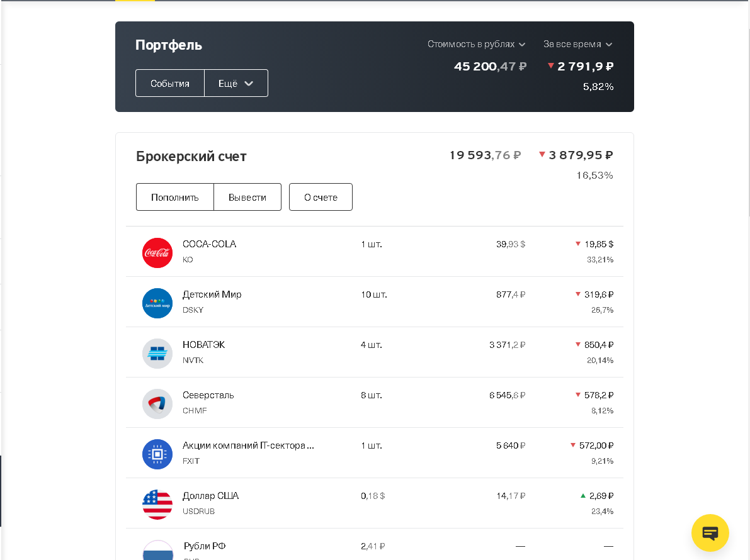Open the О счете account info

tap(321, 198)
